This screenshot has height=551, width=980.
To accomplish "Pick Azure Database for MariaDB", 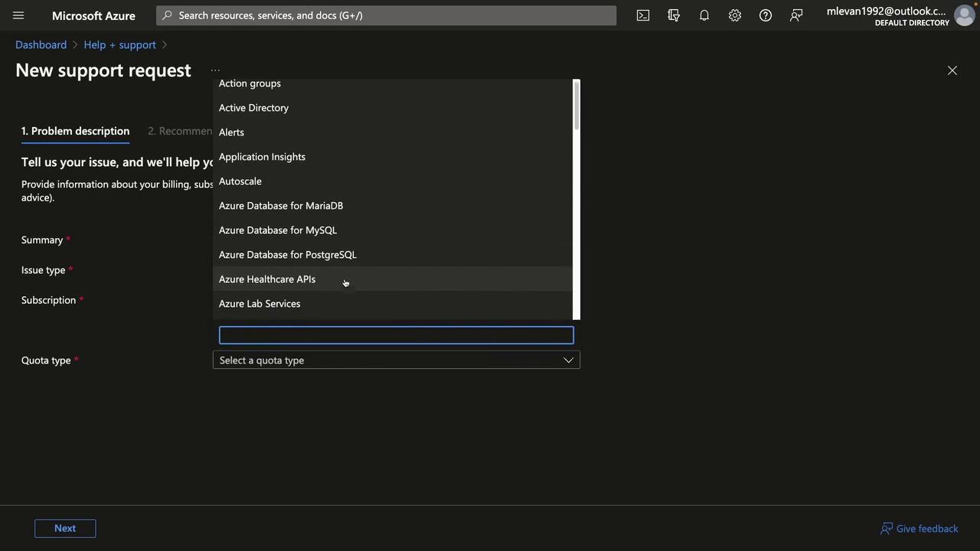I will click(x=393, y=206).
